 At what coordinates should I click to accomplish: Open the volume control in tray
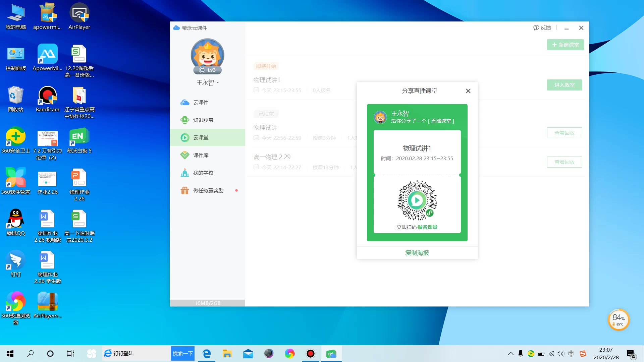(x=561, y=354)
